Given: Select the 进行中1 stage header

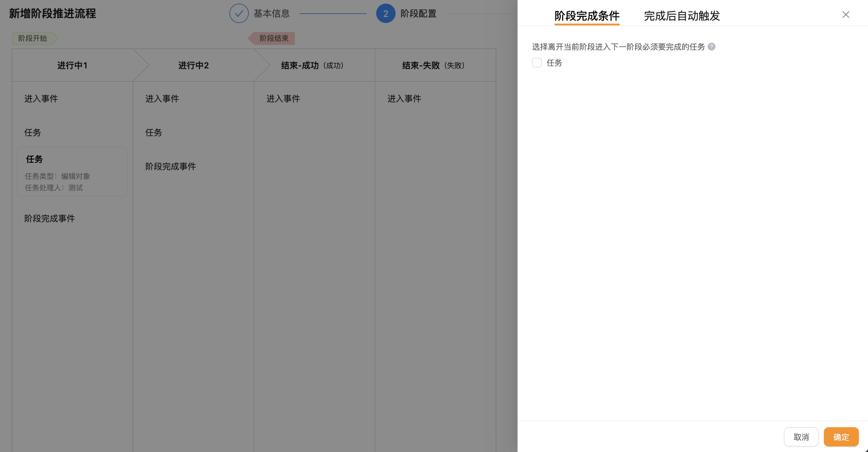Looking at the screenshot, I should 72,65.
